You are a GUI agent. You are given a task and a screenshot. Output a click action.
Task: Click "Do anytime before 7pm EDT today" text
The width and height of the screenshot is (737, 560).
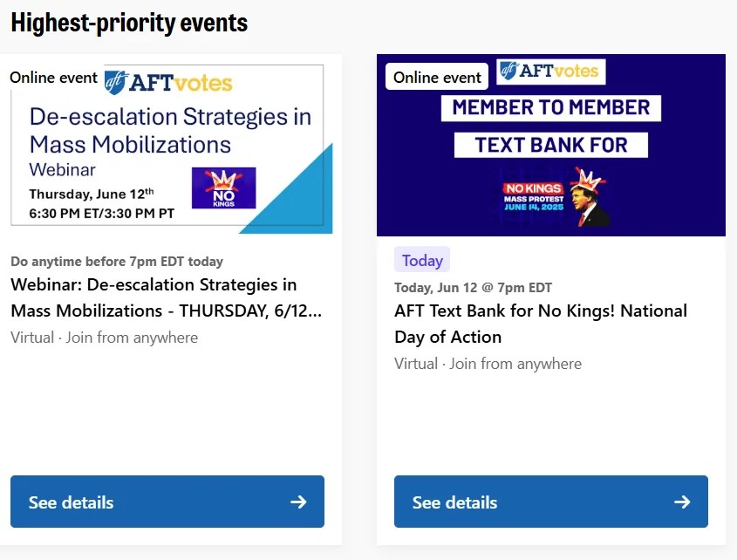[x=117, y=262]
